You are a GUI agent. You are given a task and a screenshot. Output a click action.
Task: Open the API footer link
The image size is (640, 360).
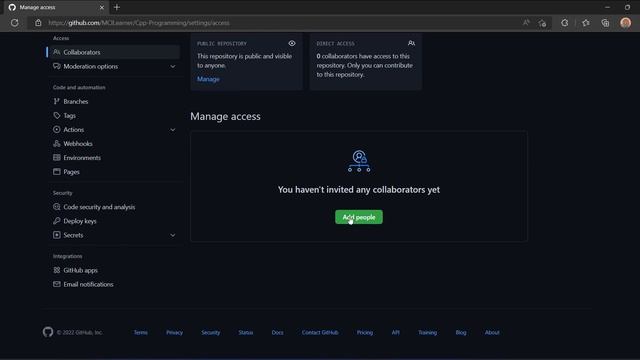[396, 333]
